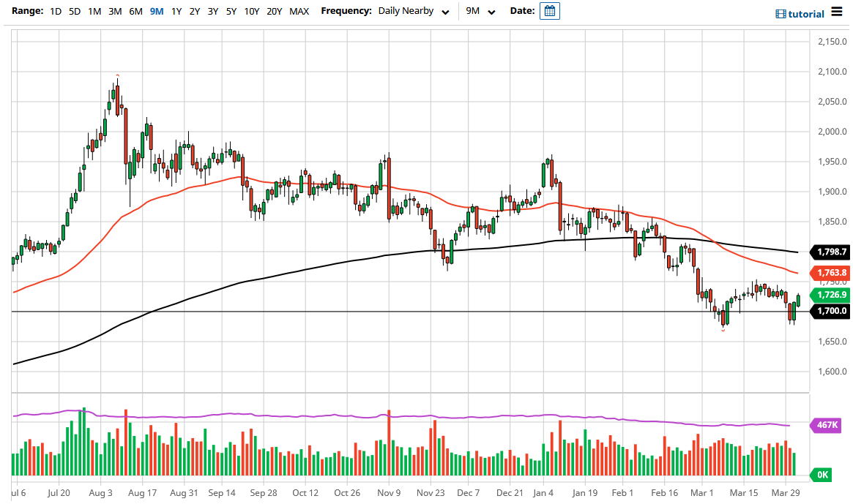Image resolution: width=853 pixels, height=504 pixels.
Task: Click the Oct 26 date axis label
Action: click(347, 492)
